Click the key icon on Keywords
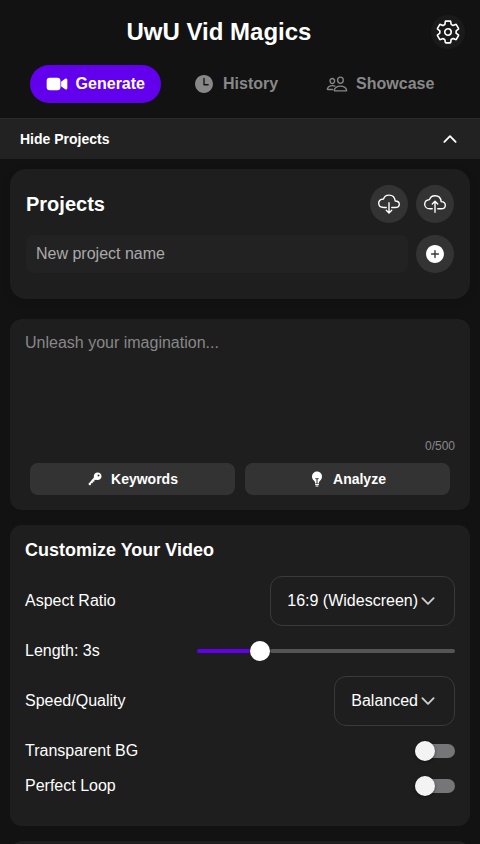This screenshot has height=844, width=480. 95,479
